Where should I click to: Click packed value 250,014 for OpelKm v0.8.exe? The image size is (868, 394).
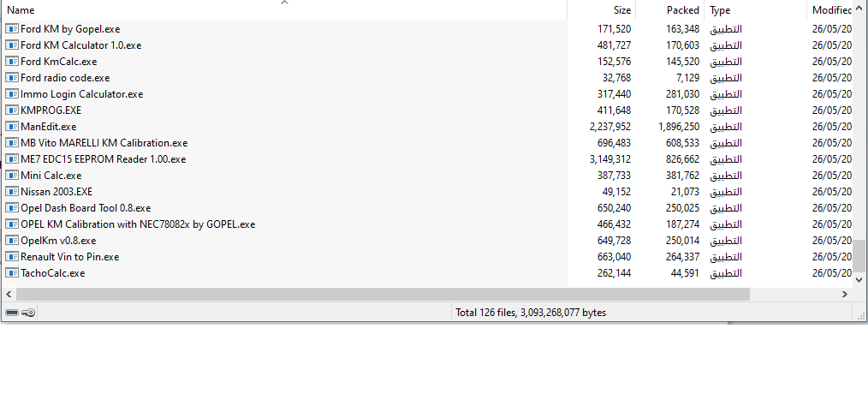point(682,241)
